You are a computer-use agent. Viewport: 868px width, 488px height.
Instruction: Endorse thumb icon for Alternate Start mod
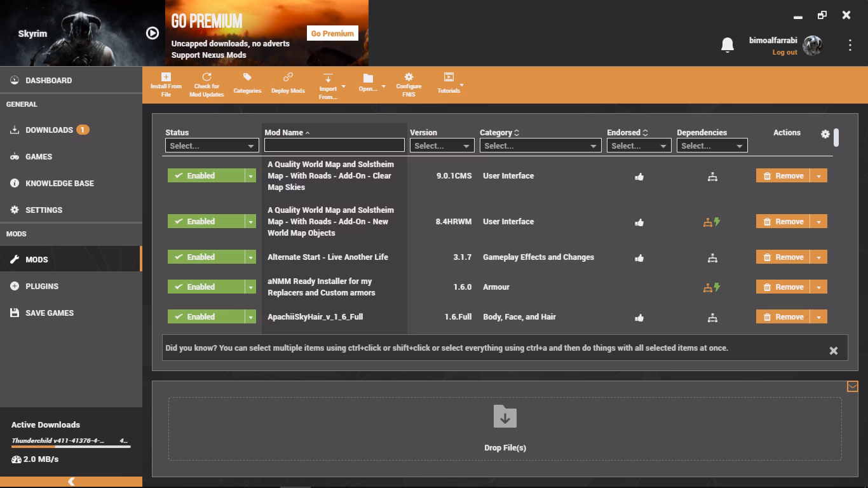click(x=639, y=258)
